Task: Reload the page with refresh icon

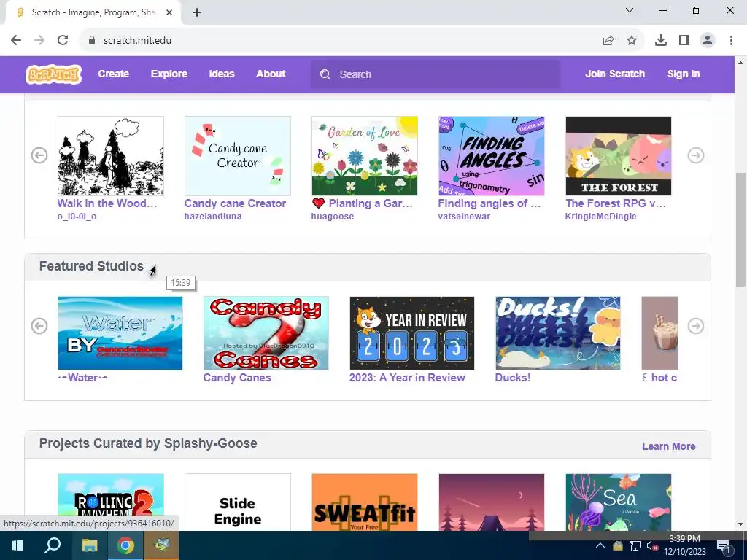Action: tap(63, 41)
